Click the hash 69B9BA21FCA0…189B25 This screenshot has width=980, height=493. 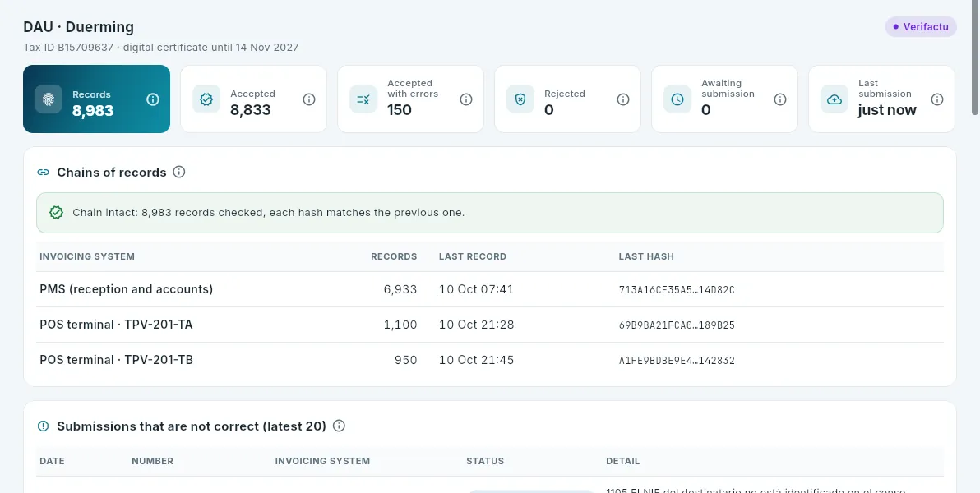click(677, 325)
